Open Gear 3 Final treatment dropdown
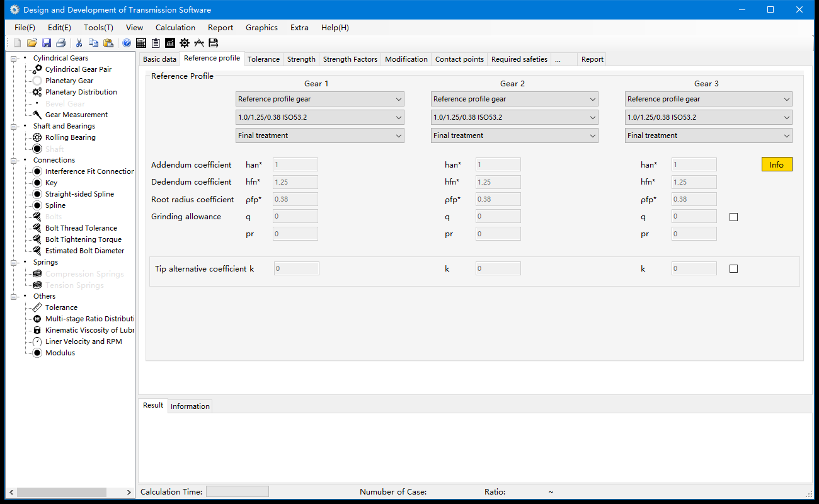The height and width of the screenshot is (504, 819). tap(709, 135)
